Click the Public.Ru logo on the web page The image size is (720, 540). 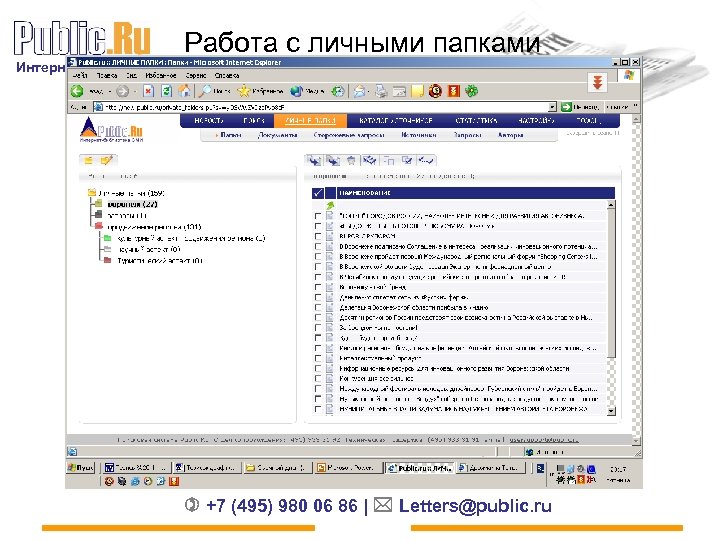click(112, 129)
